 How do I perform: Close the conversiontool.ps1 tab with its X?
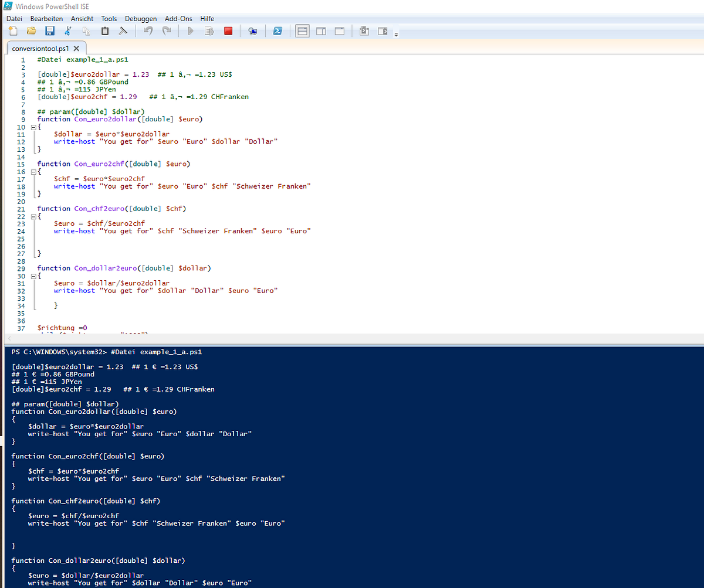76,49
